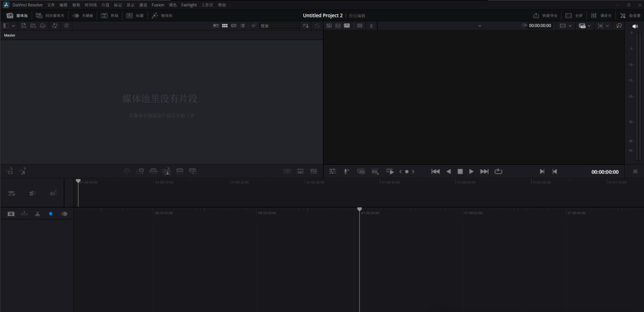Open the 文件 file menu

click(51, 5)
